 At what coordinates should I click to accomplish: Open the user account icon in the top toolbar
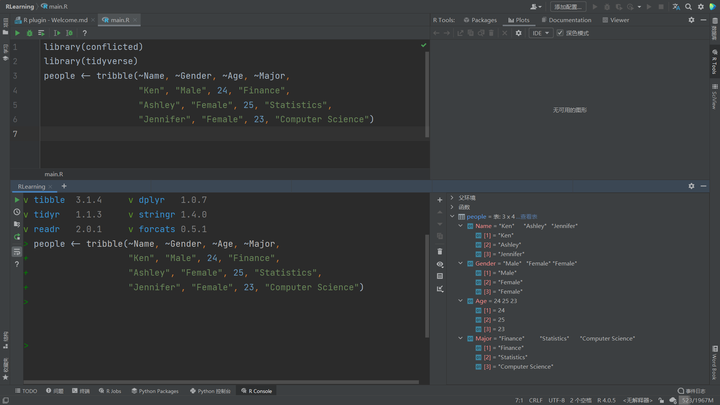(535, 7)
